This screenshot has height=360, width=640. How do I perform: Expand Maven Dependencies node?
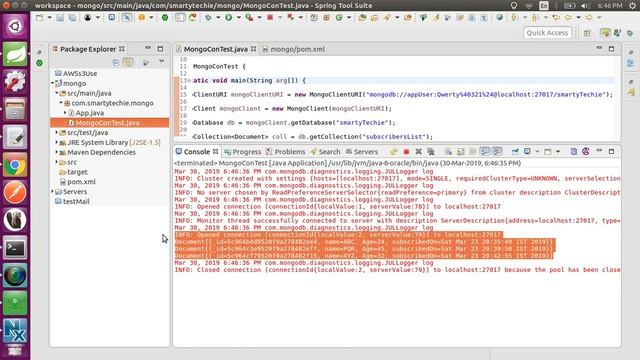coord(57,152)
